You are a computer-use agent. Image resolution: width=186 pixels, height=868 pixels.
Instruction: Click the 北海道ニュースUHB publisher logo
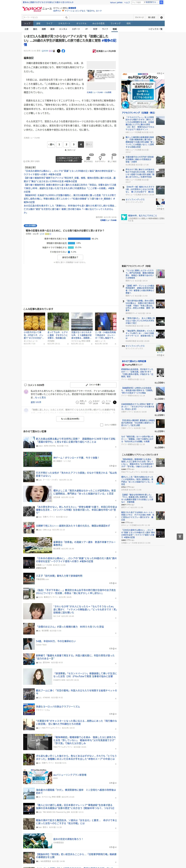[x=104, y=51]
